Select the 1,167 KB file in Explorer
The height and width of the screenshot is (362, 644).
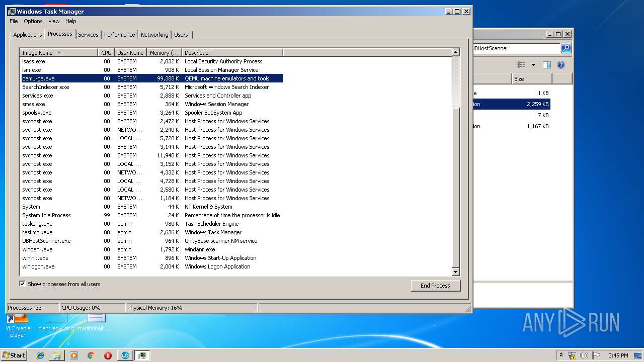pyautogui.click(x=511, y=126)
